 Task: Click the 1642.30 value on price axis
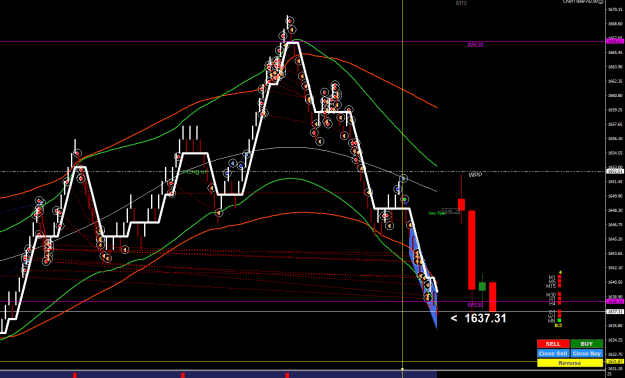[x=615, y=268]
